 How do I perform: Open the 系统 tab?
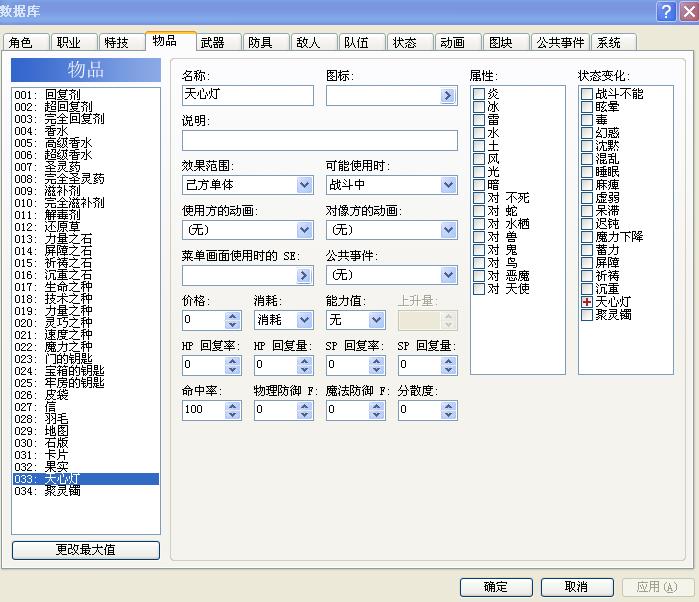614,42
